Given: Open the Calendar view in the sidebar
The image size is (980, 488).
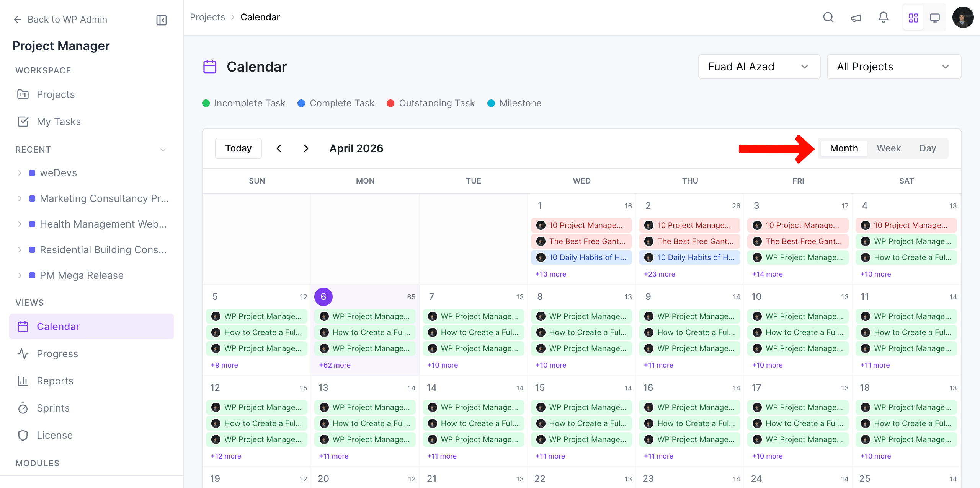Looking at the screenshot, I should pos(58,326).
